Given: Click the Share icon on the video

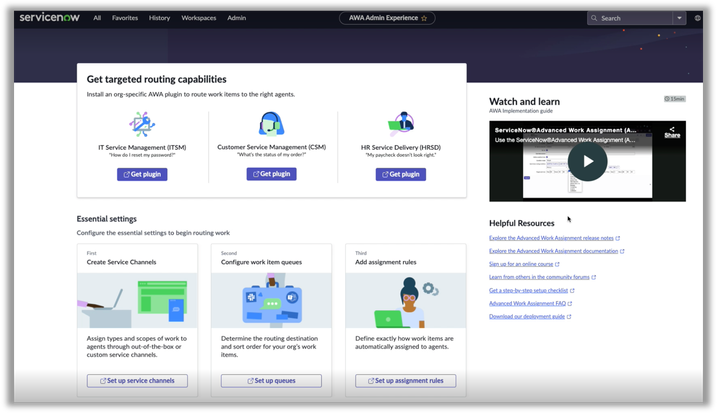Looking at the screenshot, I should pyautogui.click(x=672, y=132).
